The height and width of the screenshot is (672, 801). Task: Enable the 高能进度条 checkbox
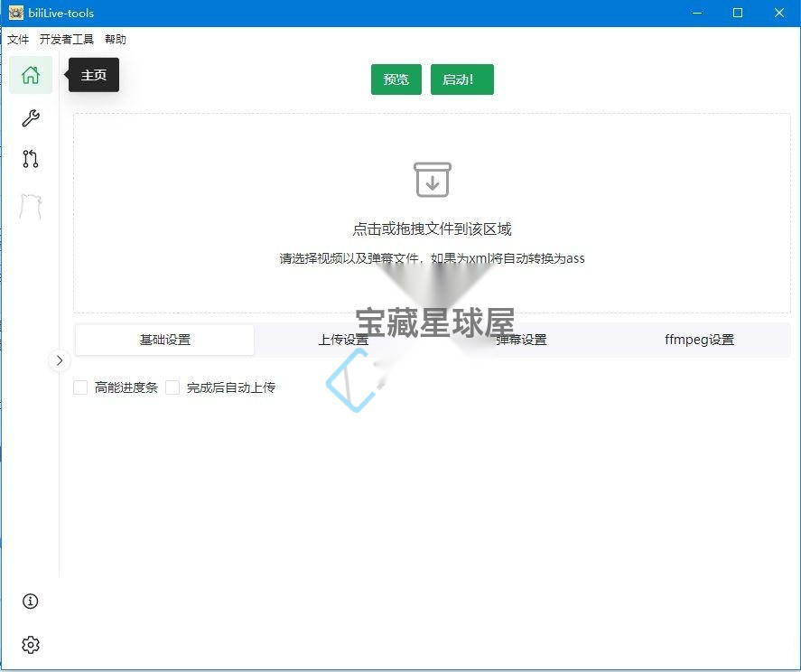point(80,387)
